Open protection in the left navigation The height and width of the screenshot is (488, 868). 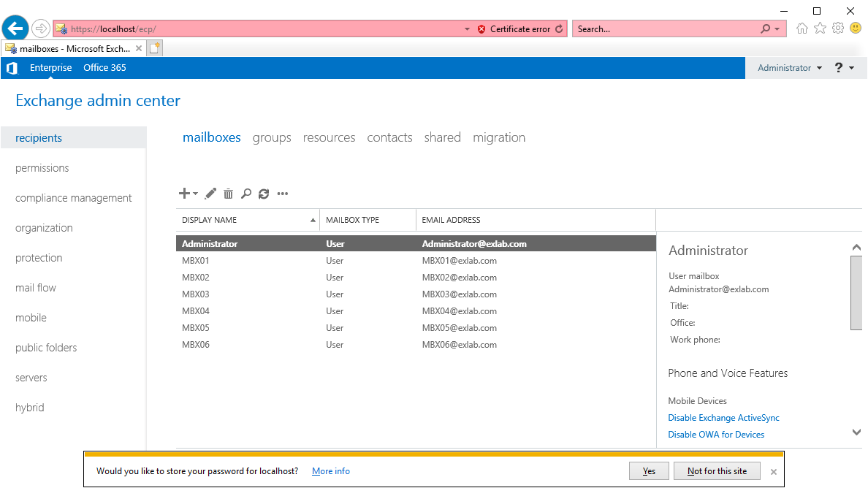pyautogui.click(x=39, y=257)
